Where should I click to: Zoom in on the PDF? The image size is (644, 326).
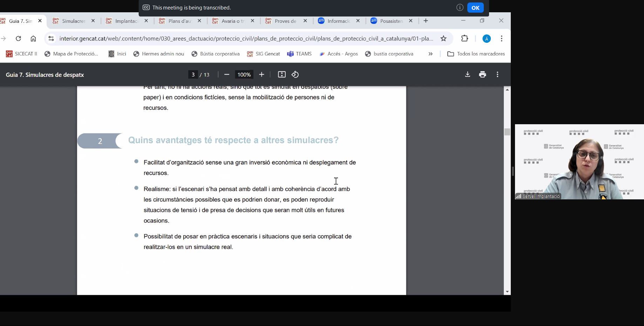[x=262, y=74]
